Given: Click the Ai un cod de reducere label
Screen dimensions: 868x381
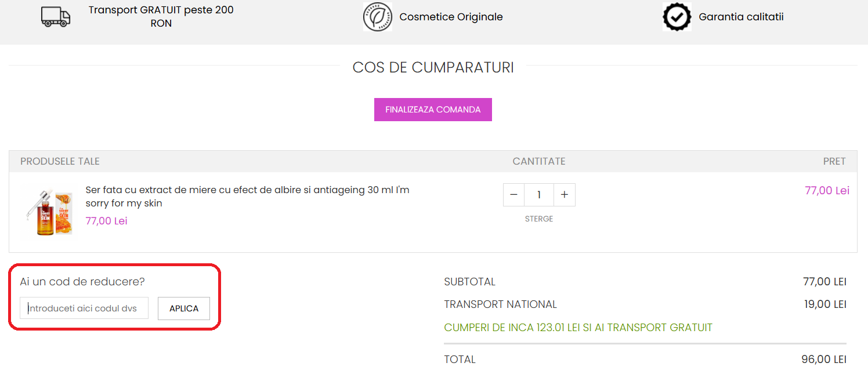Looking at the screenshot, I should (82, 282).
